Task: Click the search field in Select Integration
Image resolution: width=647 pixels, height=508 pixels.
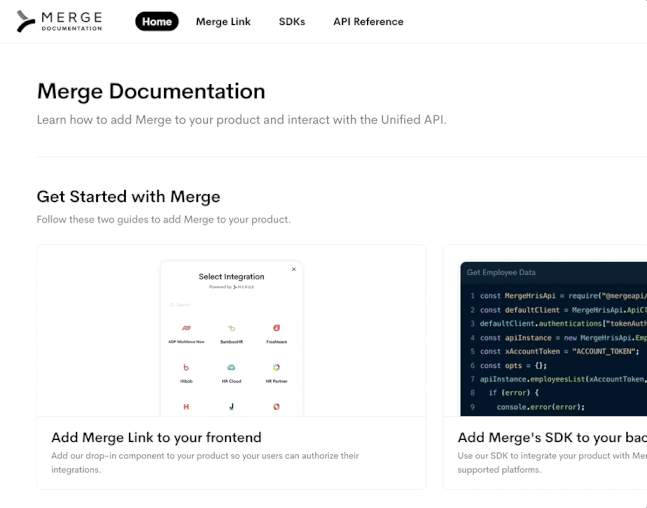Action: [231, 305]
